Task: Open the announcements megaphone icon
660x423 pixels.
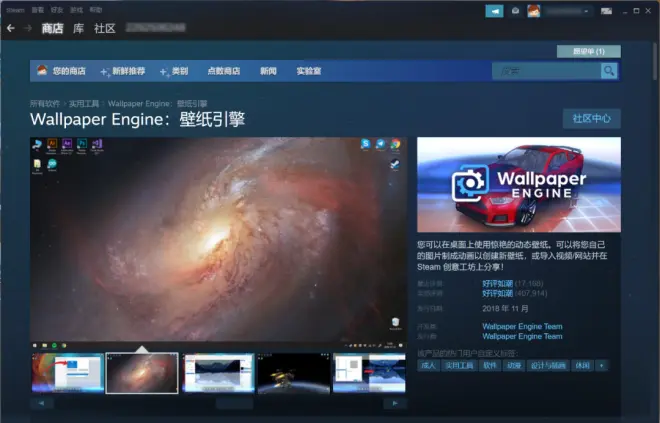Action: (x=494, y=11)
